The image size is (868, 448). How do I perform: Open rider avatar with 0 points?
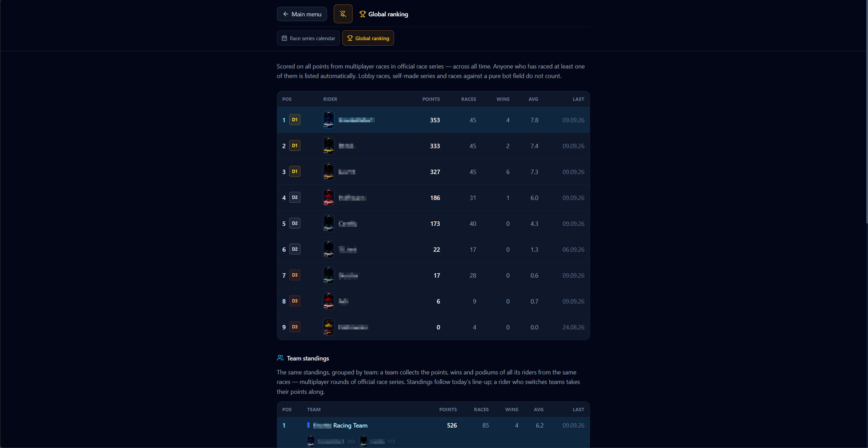point(329,327)
